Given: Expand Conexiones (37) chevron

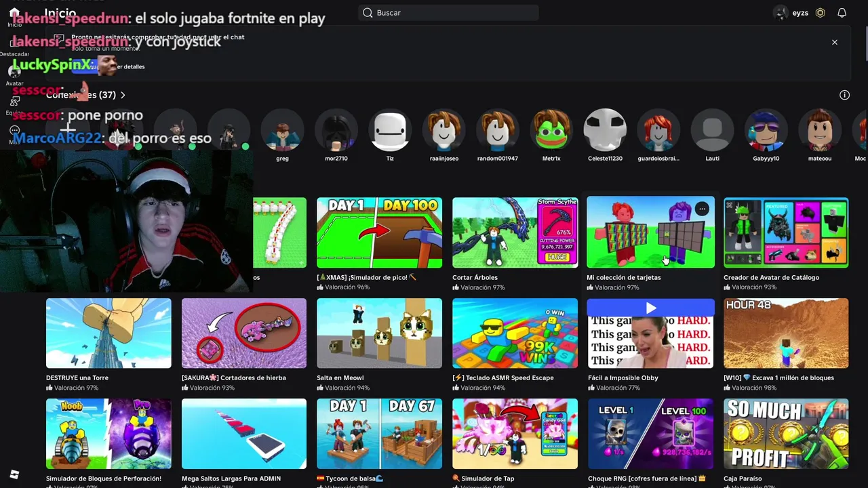Looking at the screenshot, I should (x=123, y=95).
